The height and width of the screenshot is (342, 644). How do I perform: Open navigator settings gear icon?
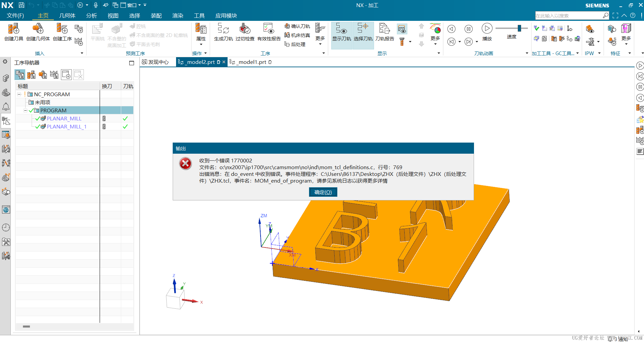coord(5,62)
